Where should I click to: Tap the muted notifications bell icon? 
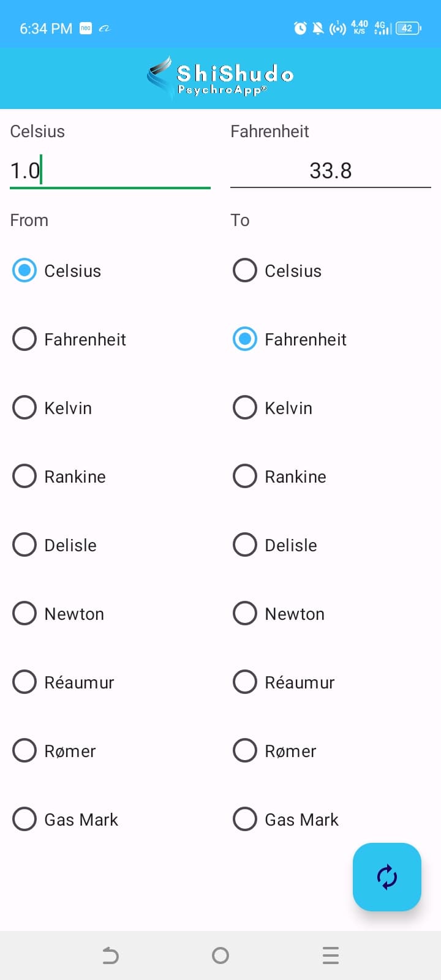pos(318,28)
